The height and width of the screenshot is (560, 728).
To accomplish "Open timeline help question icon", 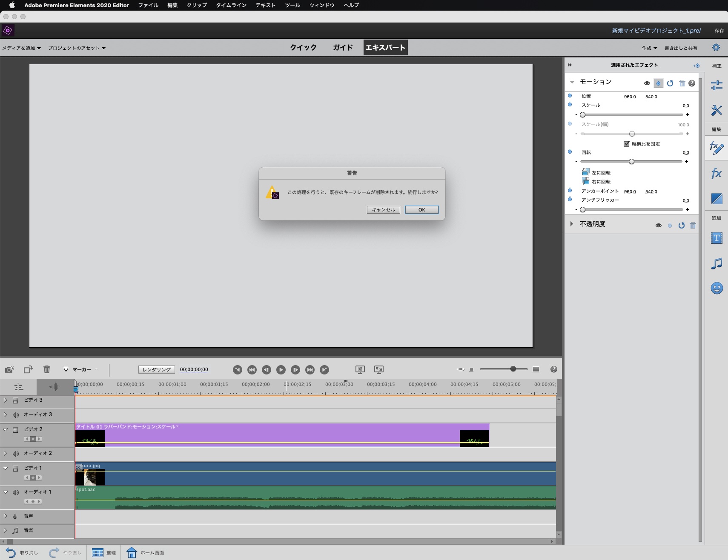I will 553,369.
